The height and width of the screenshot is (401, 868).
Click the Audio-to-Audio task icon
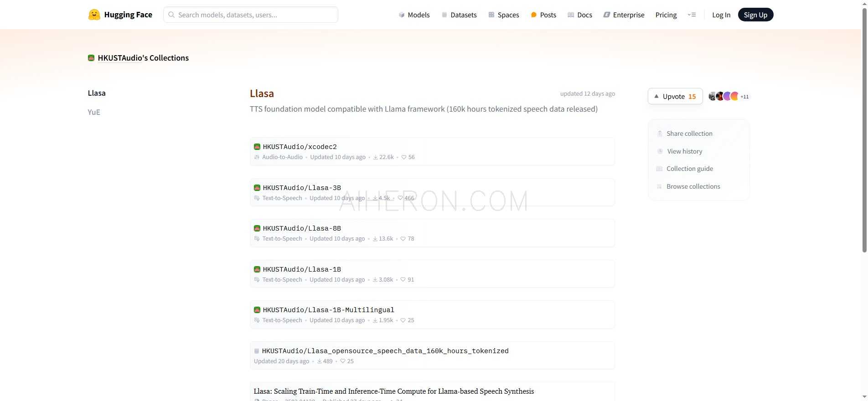(x=257, y=157)
